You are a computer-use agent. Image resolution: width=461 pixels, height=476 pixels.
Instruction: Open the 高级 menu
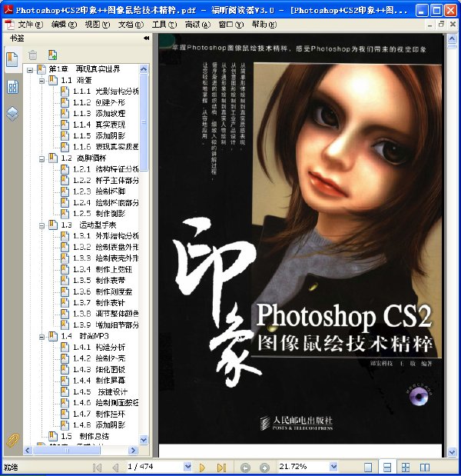197,25
